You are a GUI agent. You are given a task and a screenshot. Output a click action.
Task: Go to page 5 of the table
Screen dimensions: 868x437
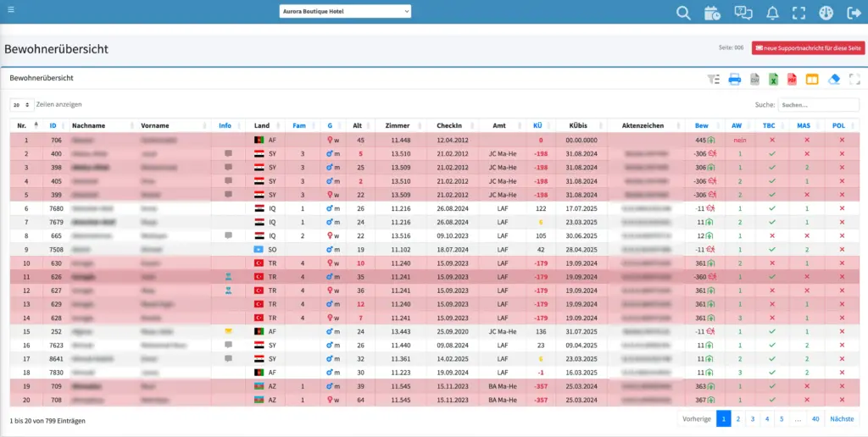point(782,419)
